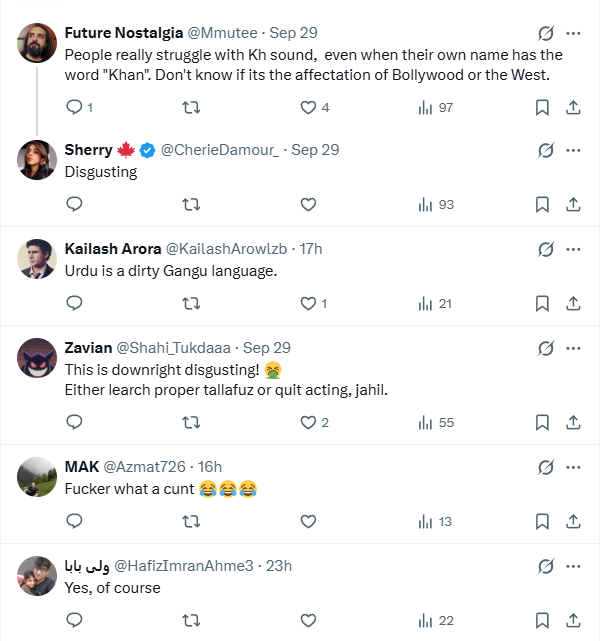This screenshot has width=604, height=641.
Task: View analytics on MAK's tweet with 13 views
Action: 435,521
